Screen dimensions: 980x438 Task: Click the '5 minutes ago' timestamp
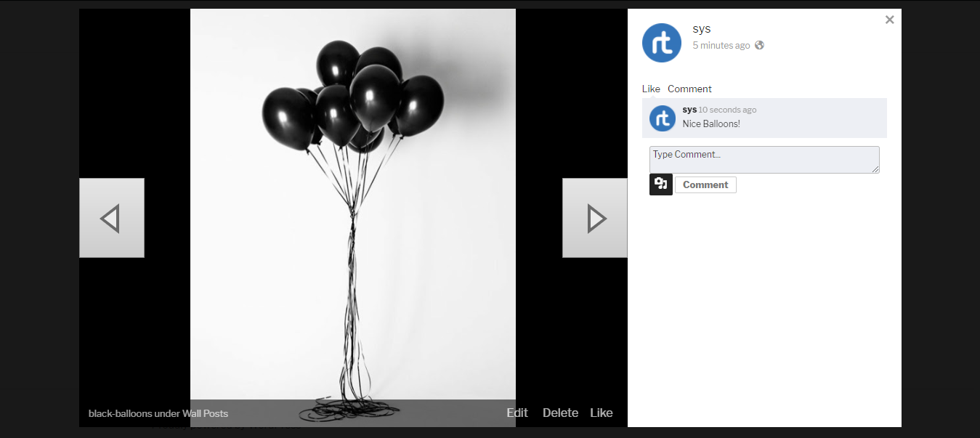coord(721,45)
